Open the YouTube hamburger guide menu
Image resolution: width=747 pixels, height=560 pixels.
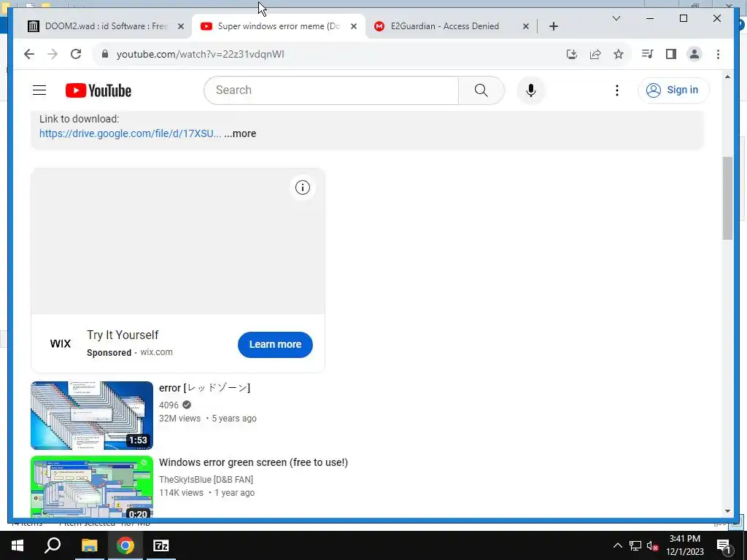click(x=39, y=90)
